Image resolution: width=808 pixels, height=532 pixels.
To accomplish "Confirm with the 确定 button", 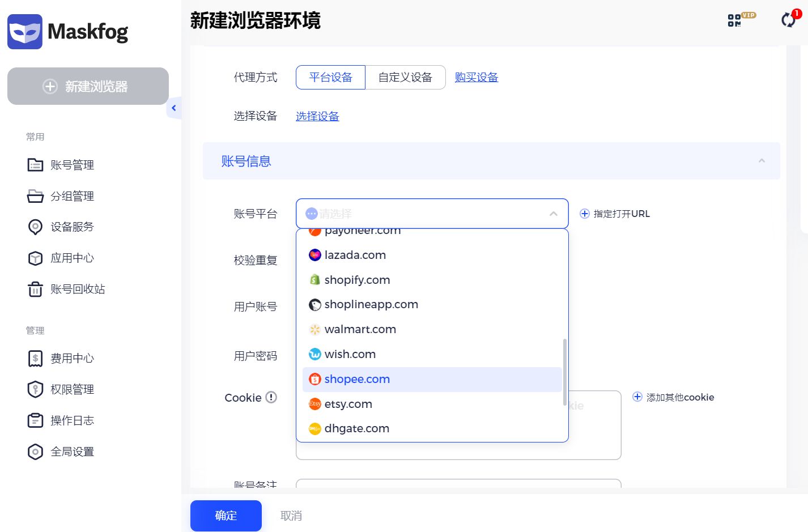I will click(x=226, y=516).
